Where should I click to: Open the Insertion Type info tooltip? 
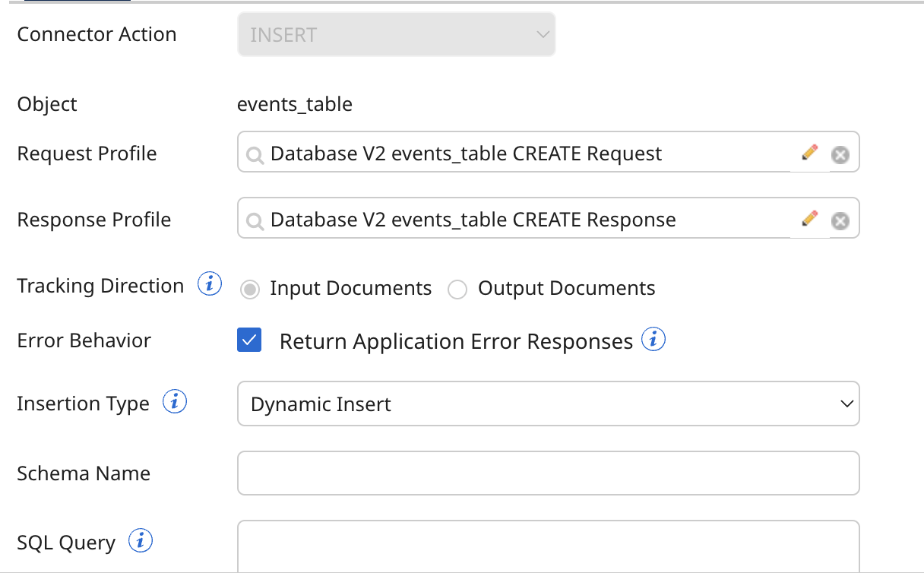[174, 401]
